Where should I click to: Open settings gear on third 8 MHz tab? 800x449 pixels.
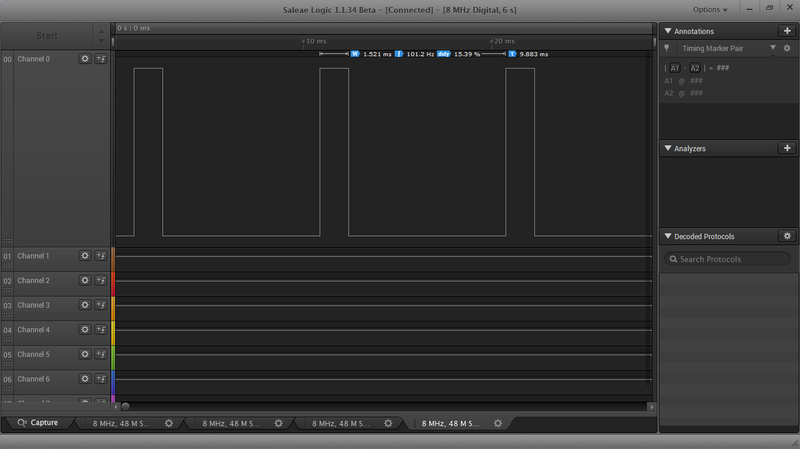pyautogui.click(x=388, y=423)
